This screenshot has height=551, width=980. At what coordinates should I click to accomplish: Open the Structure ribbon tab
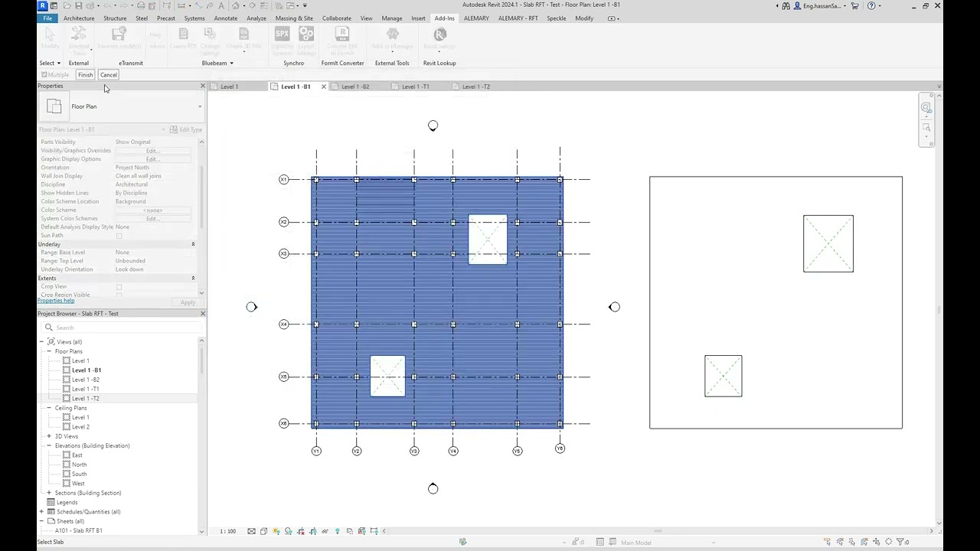point(115,18)
